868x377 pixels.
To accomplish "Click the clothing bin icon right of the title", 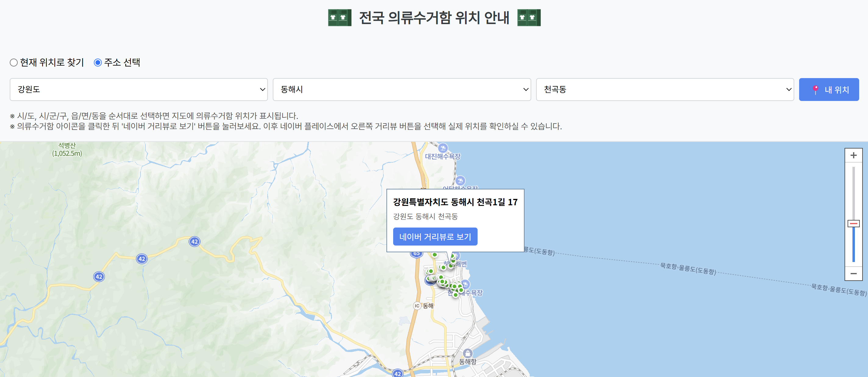I will (529, 17).
